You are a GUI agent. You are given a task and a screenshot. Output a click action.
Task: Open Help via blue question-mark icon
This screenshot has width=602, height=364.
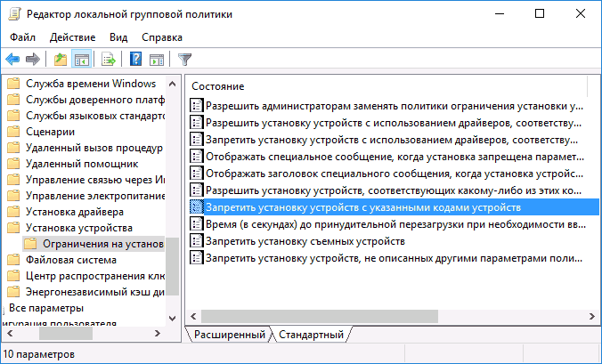(135, 60)
